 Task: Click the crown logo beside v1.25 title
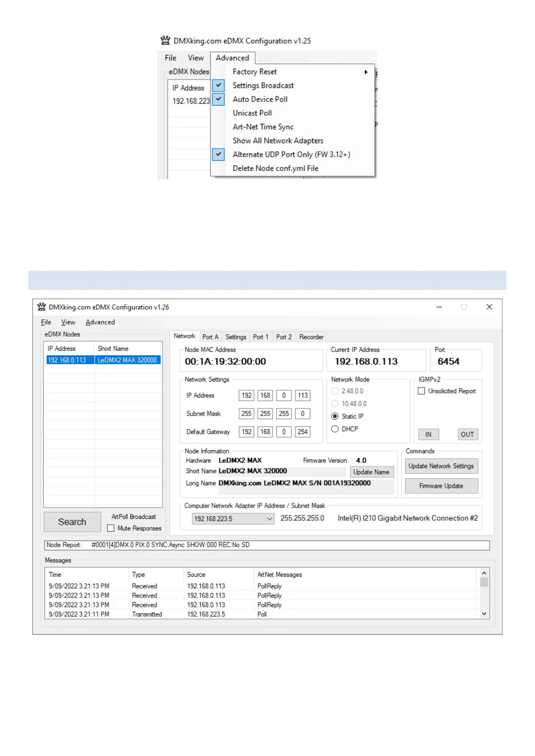point(165,40)
